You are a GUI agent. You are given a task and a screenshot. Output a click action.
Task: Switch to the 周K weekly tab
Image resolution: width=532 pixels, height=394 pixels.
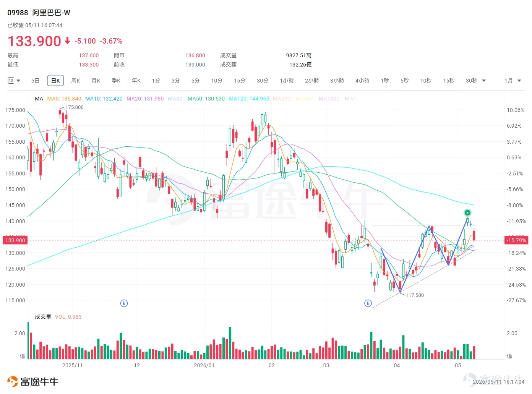(x=76, y=81)
